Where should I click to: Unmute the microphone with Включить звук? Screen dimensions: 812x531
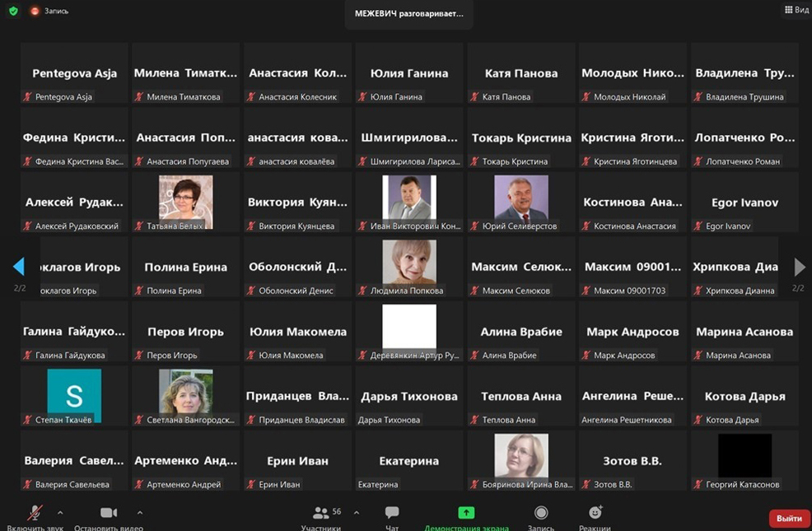(34, 515)
